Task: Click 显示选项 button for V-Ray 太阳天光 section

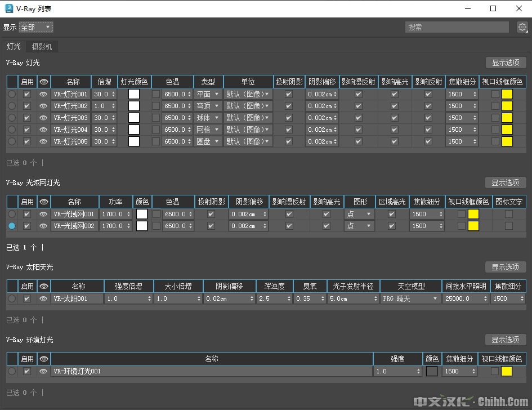Action: (506, 267)
